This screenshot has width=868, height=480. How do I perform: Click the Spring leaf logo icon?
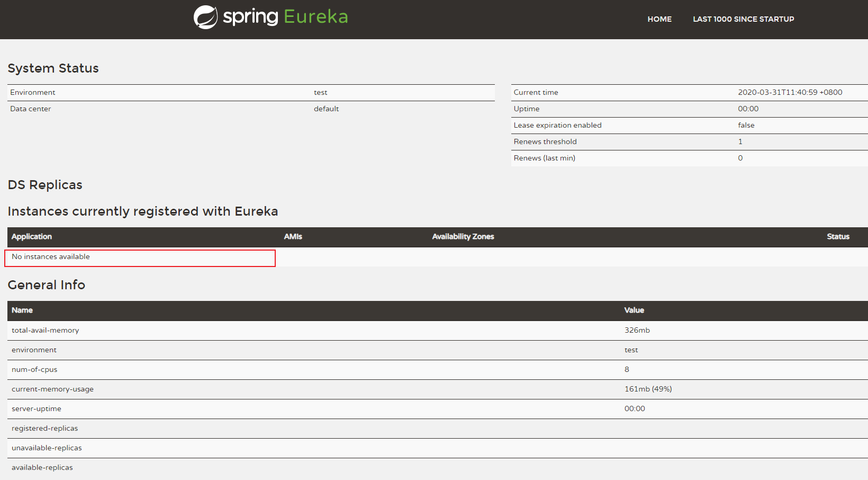pyautogui.click(x=205, y=17)
